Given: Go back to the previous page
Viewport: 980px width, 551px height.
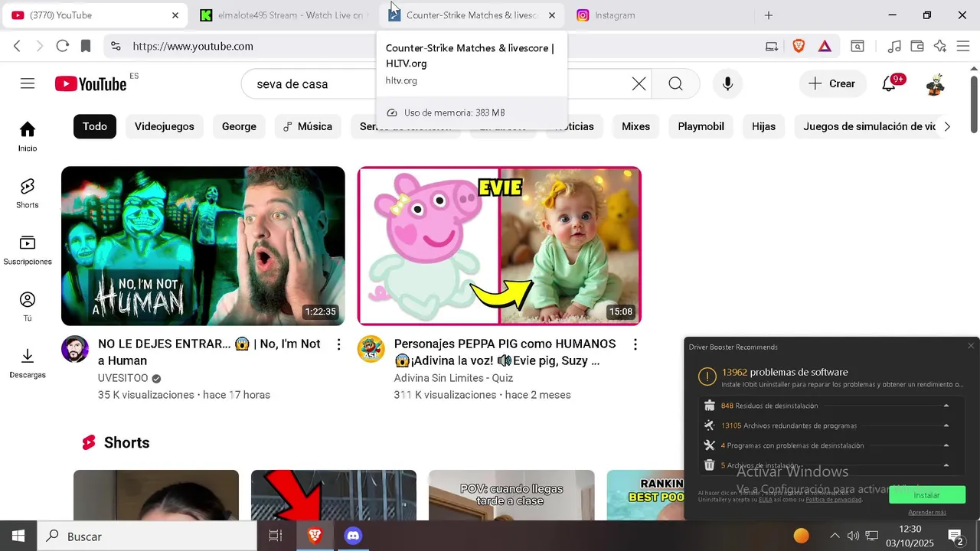Looking at the screenshot, I should [17, 46].
